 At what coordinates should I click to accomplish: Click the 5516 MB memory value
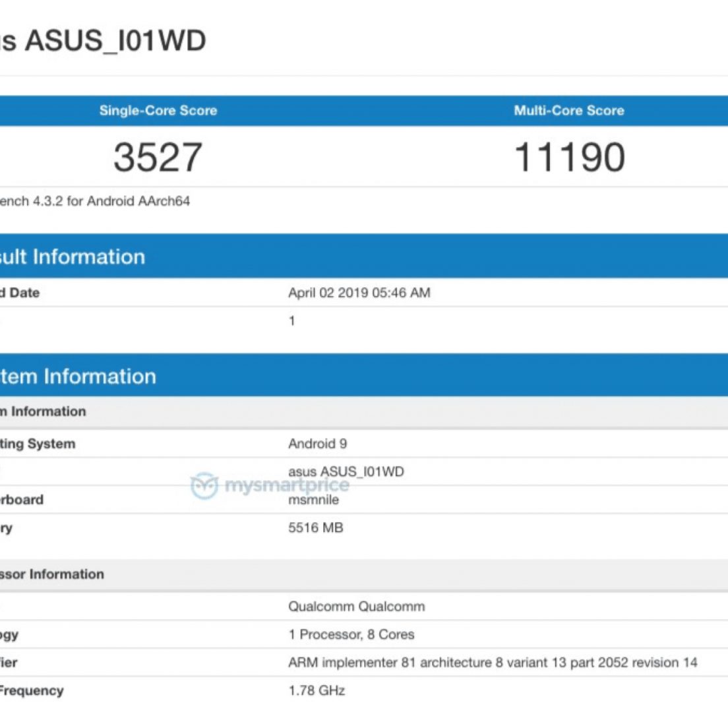click(x=315, y=528)
